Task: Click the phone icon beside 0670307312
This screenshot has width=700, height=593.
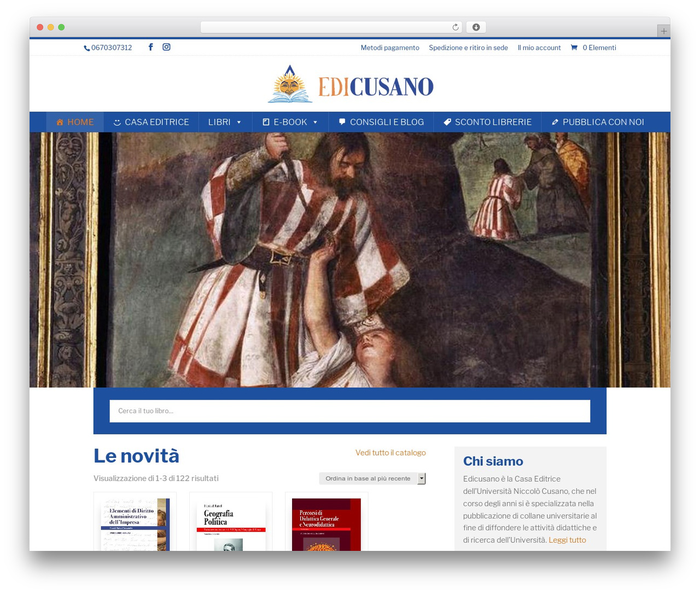Action: 87,48
